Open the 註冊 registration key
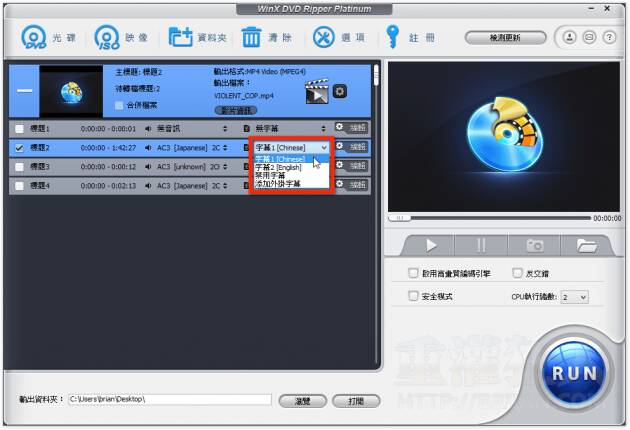630x430 pixels. (410, 37)
